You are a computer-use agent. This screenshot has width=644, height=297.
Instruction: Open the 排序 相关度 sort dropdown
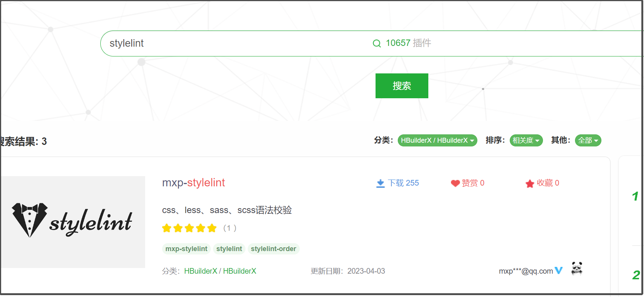(526, 140)
